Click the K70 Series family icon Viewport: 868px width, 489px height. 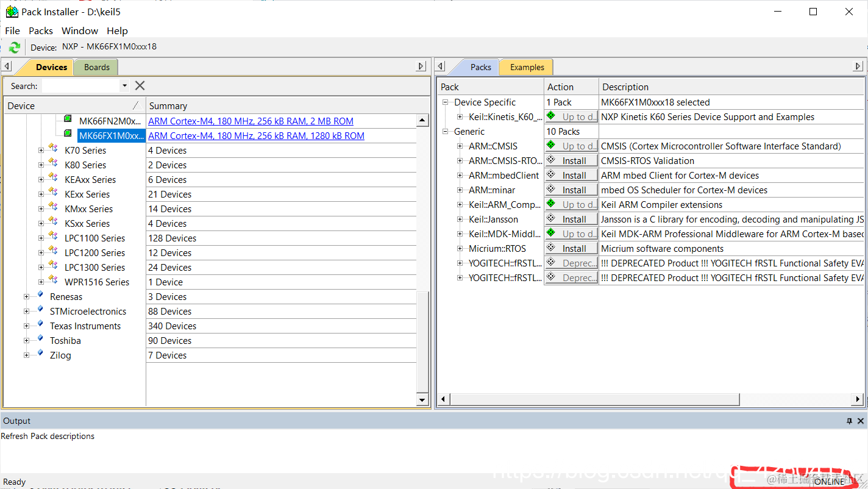pos(53,148)
